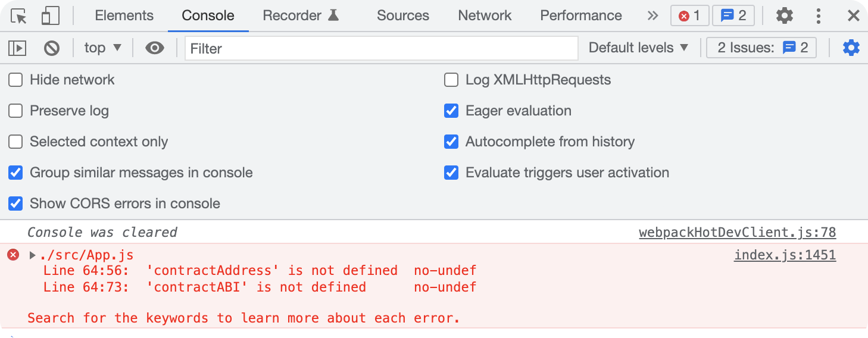Screen dimensions: 868x338
Task: Click the 2 Issues button
Action: [761, 48]
